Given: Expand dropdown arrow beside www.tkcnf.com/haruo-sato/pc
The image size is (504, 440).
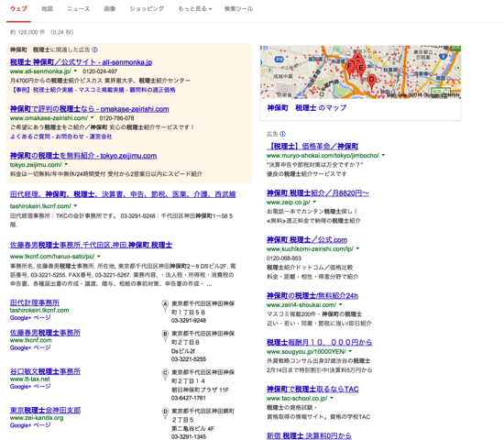Looking at the screenshot, I should (x=99, y=257).
